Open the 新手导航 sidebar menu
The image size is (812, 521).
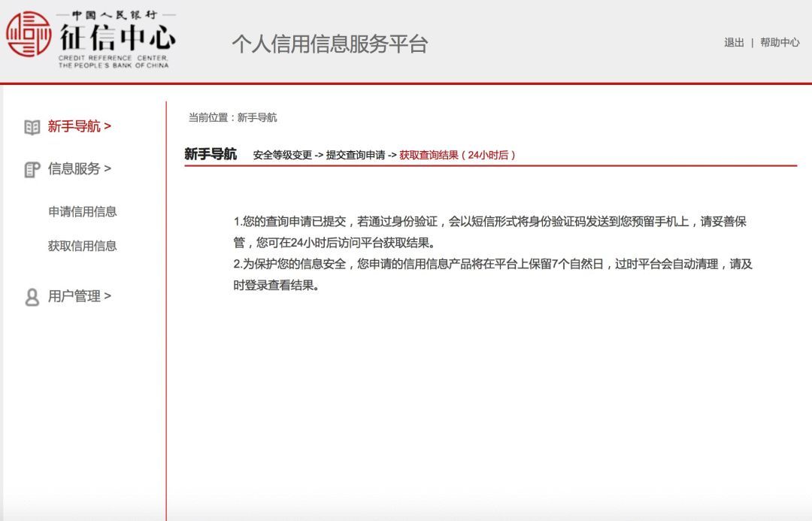tap(79, 126)
